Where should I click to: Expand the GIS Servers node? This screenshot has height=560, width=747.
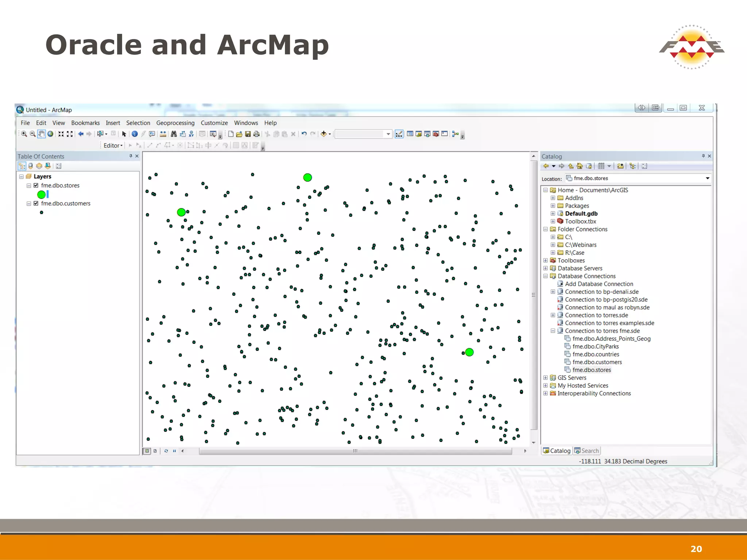[545, 378]
